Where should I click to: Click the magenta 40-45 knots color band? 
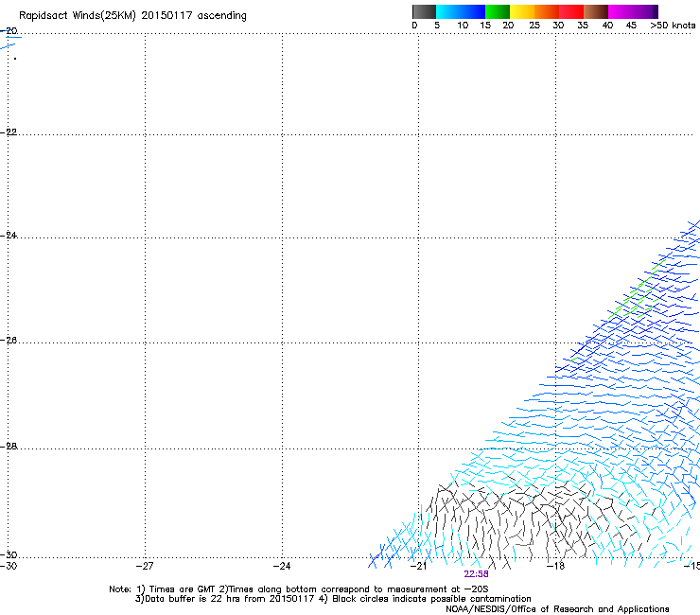click(621, 11)
